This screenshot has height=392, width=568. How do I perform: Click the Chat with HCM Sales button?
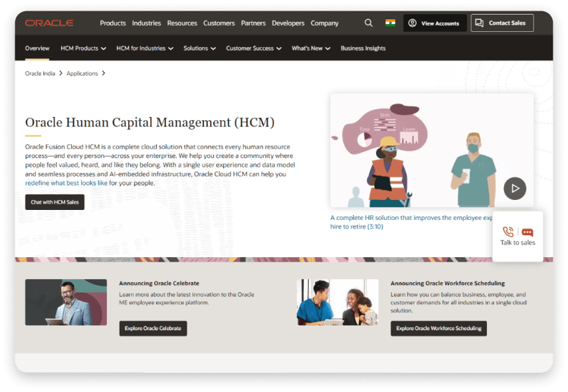pos(54,201)
